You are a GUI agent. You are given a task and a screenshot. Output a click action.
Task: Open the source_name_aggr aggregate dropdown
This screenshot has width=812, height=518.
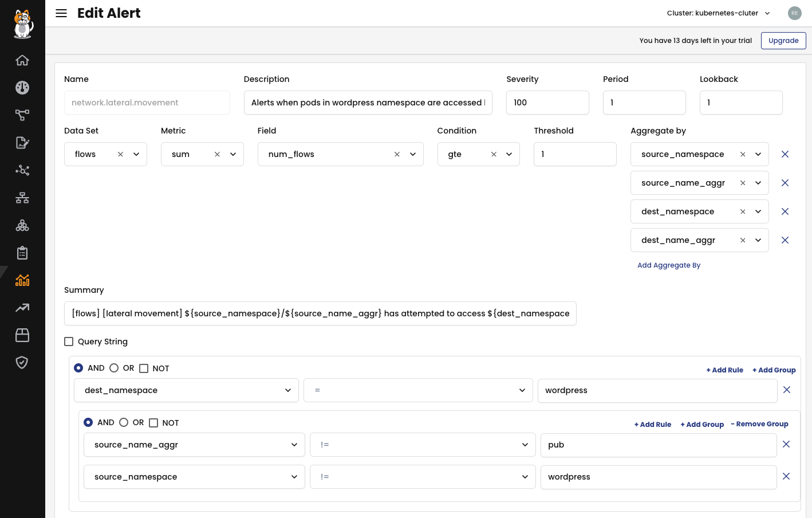click(x=758, y=183)
